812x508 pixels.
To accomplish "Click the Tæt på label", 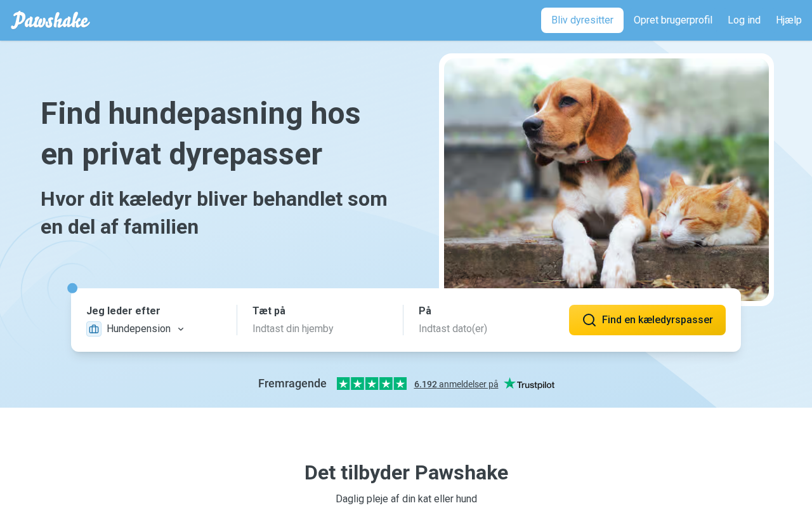I will 269,311.
